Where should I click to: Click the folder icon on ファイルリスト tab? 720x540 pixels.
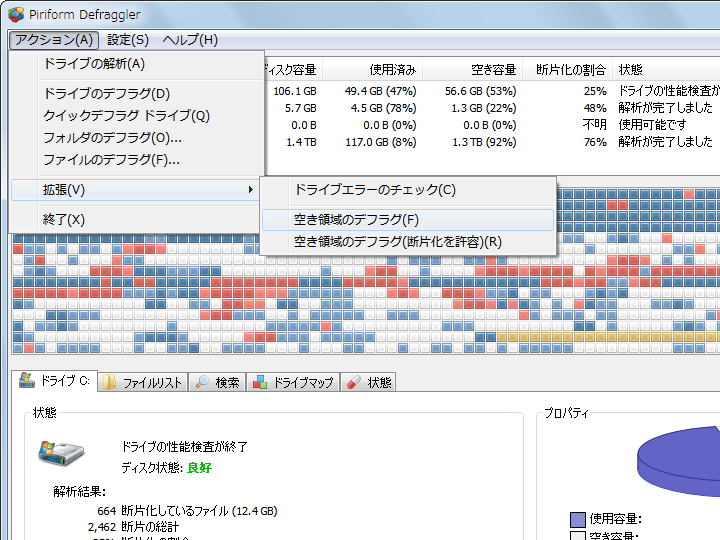click(x=110, y=382)
